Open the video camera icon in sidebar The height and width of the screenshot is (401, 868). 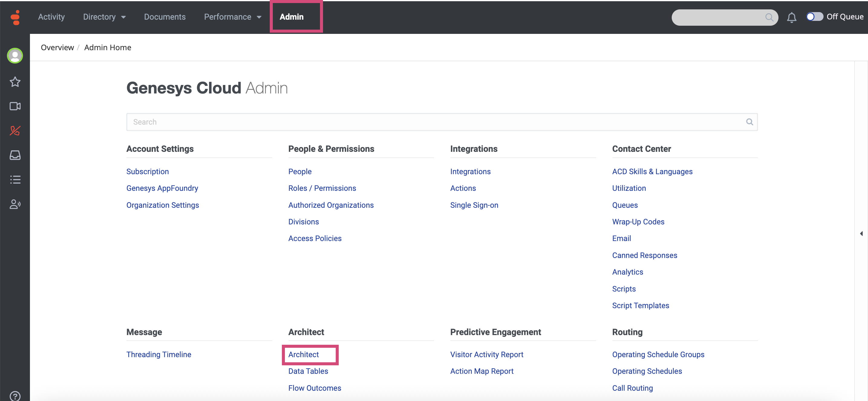(15, 106)
